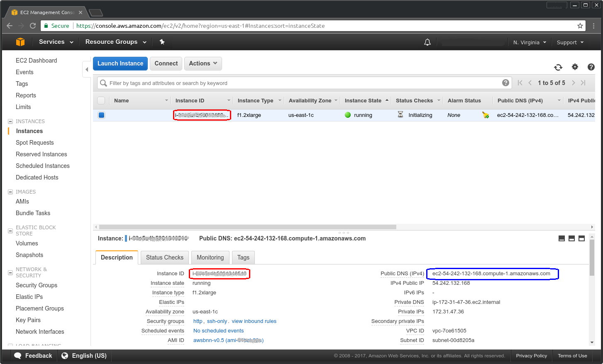The height and width of the screenshot is (364, 603).
Task: Open the notifications bell
Action: [427, 42]
